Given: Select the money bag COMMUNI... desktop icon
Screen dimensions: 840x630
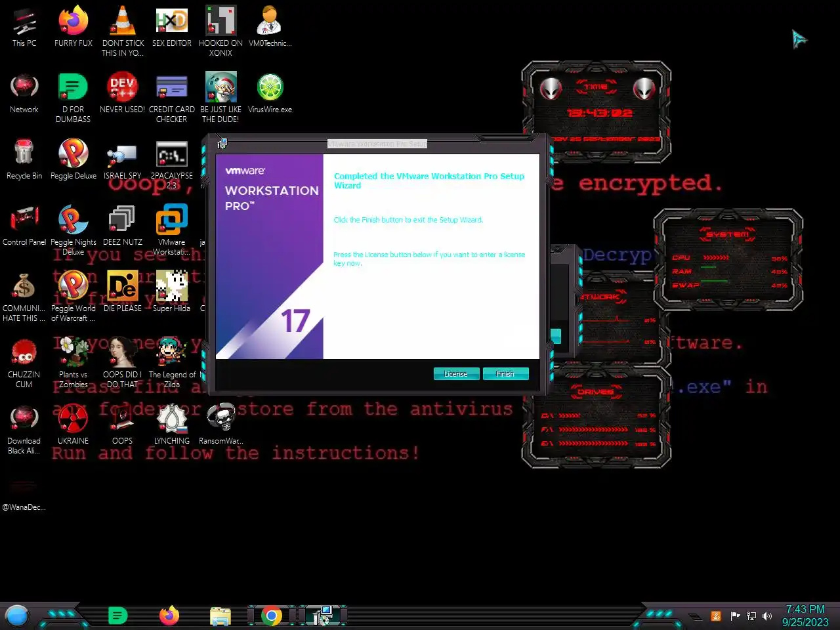Looking at the screenshot, I should click(24, 296).
